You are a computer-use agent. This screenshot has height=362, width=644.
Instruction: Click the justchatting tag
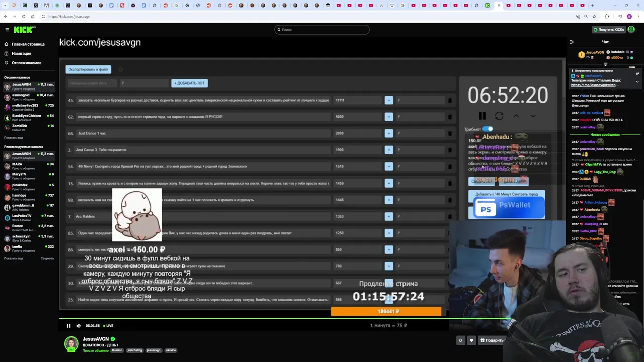tap(135, 350)
